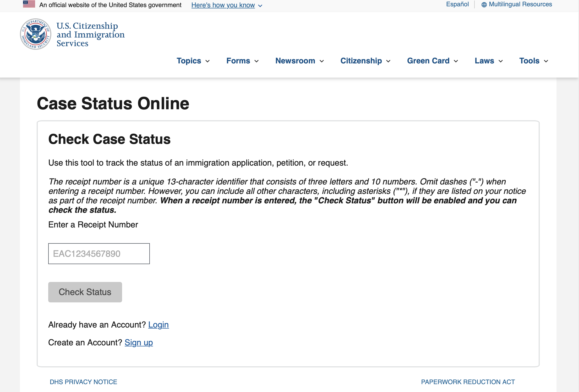Click the chevron next to Topics
The height and width of the screenshot is (392, 579).
(207, 61)
